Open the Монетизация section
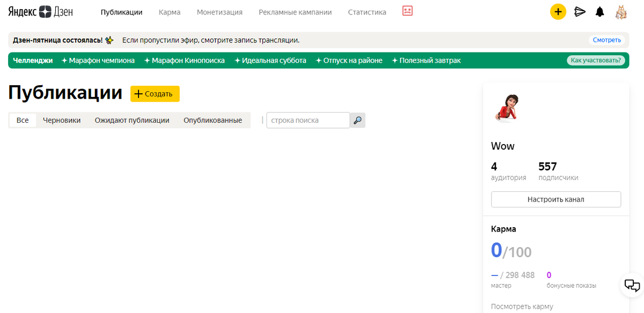 tap(219, 12)
